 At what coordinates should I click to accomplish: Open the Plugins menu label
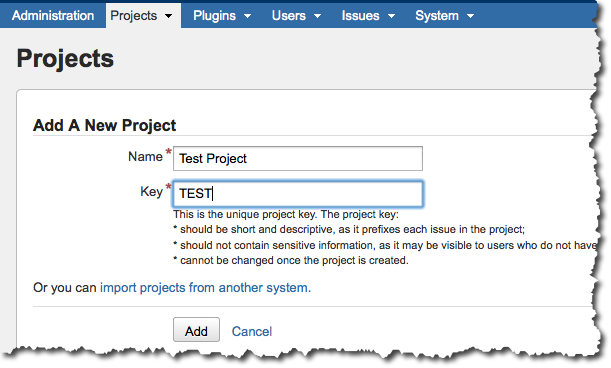click(214, 16)
